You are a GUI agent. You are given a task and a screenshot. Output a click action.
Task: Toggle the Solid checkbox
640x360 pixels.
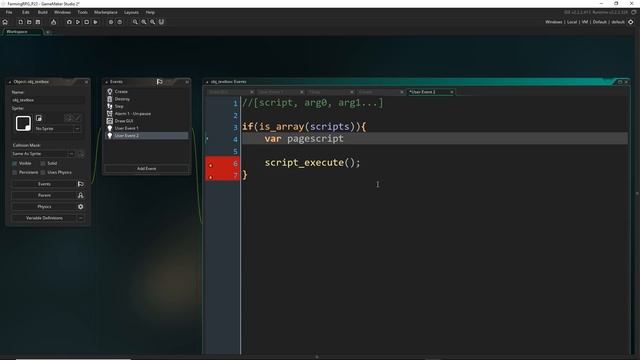click(43, 163)
